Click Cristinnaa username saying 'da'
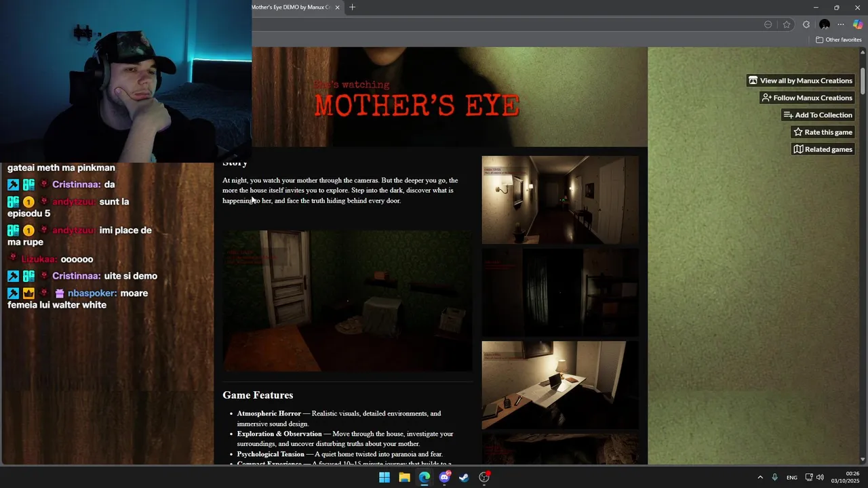This screenshot has width=868, height=488. [76, 184]
